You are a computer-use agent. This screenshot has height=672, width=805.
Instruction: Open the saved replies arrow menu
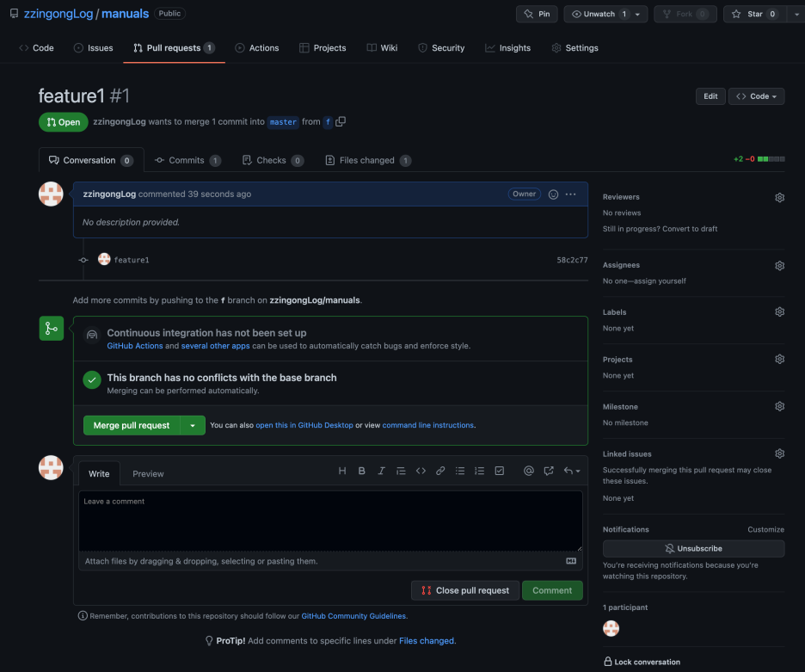pos(572,471)
